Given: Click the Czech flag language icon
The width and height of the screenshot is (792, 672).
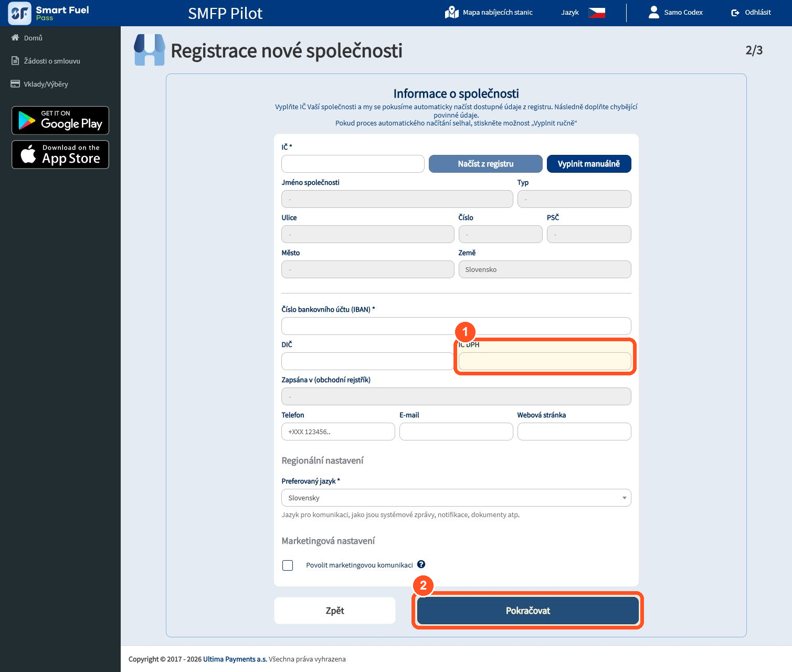Looking at the screenshot, I should click(x=596, y=13).
